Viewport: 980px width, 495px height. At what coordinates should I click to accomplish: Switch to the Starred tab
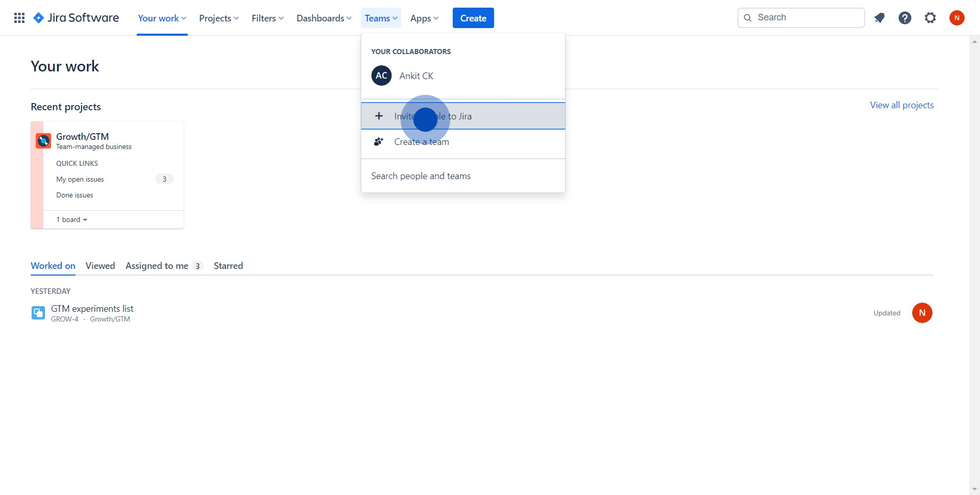[x=228, y=266]
